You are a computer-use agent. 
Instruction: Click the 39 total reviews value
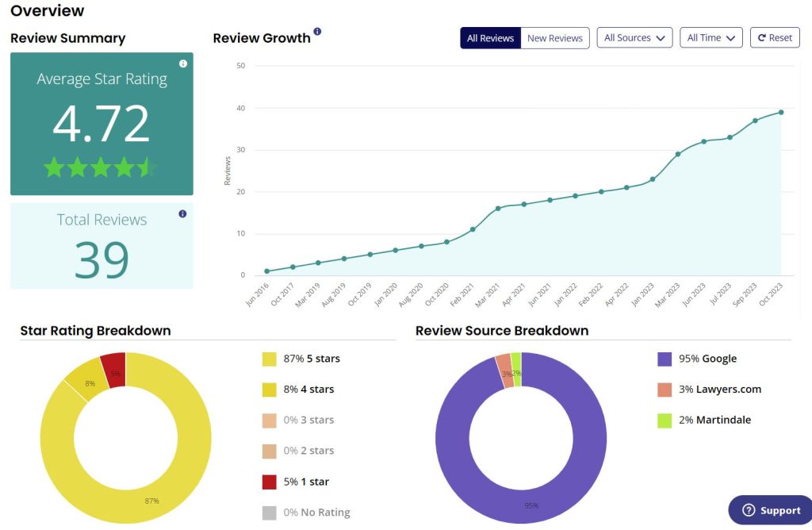101,259
